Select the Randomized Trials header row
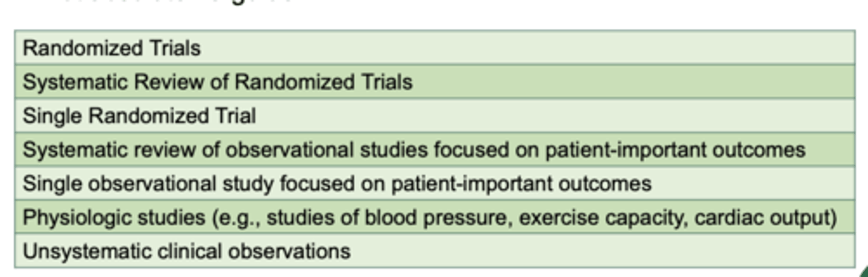Image resolution: width=868 pixels, height=277 pixels. point(435,48)
